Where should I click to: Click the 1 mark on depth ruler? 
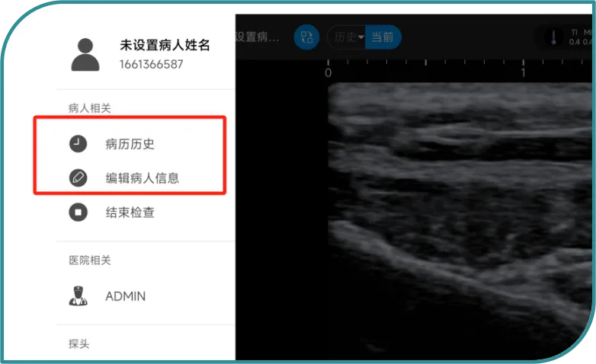524,72
